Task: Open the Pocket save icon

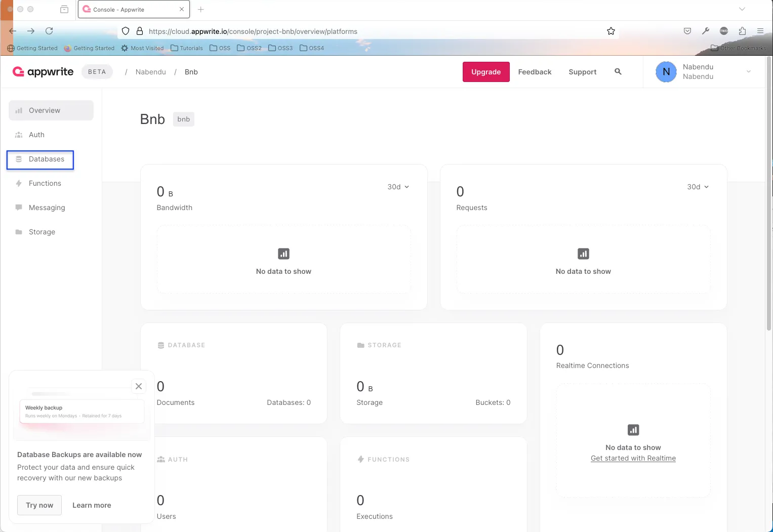Action: coord(687,31)
